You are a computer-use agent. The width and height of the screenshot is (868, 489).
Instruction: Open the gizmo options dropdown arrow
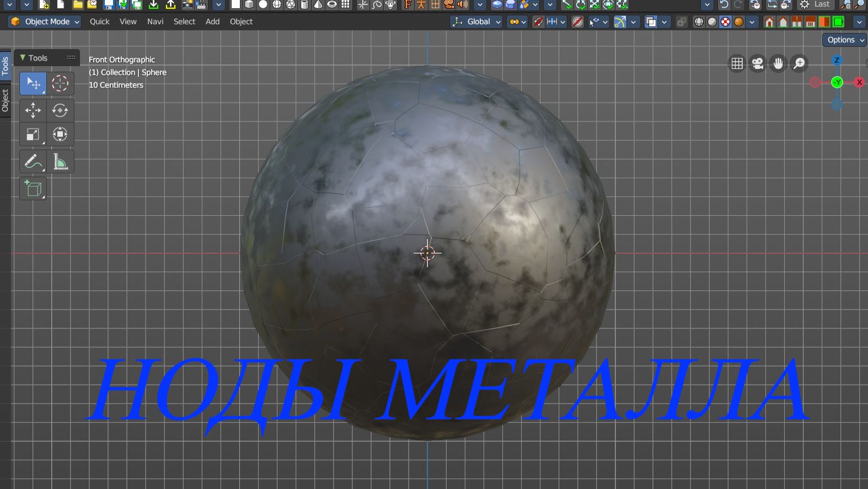coord(634,22)
